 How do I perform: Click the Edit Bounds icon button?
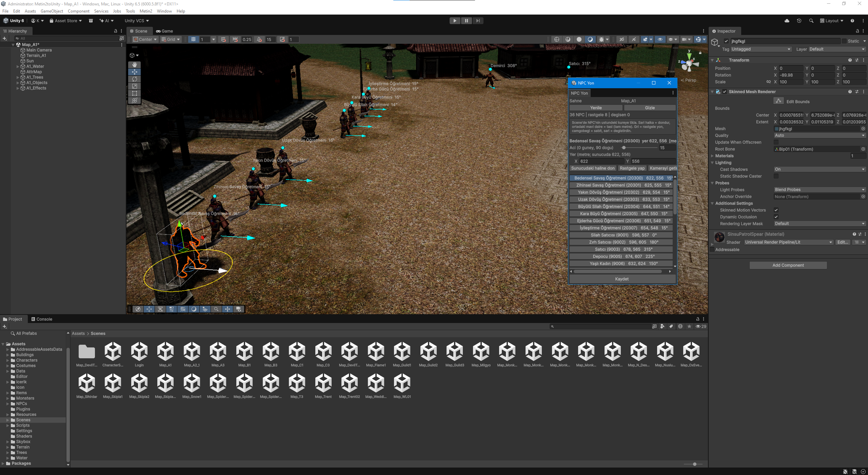[778, 101]
